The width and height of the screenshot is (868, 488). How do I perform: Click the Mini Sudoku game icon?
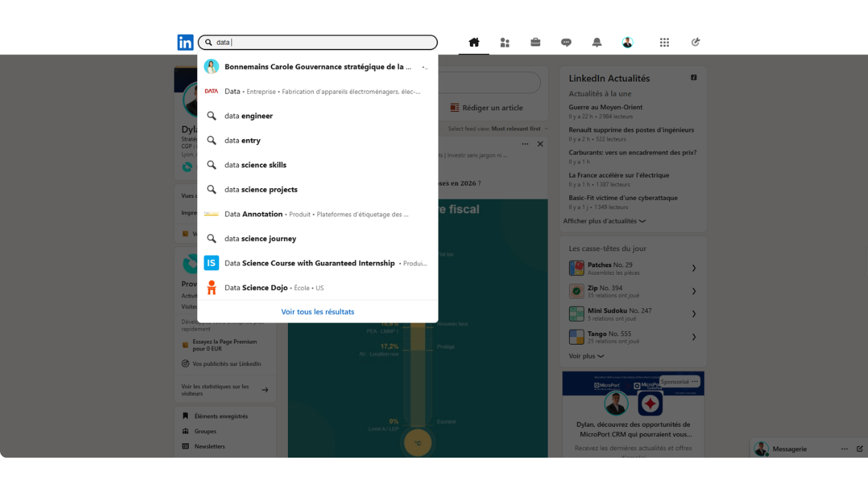pos(577,314)
